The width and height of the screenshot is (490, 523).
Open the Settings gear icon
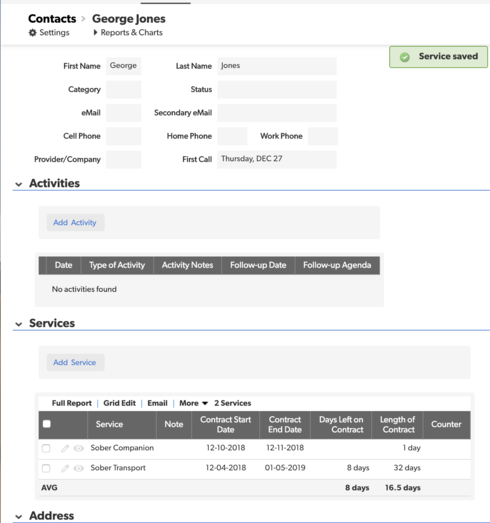[x=32, y=33]
